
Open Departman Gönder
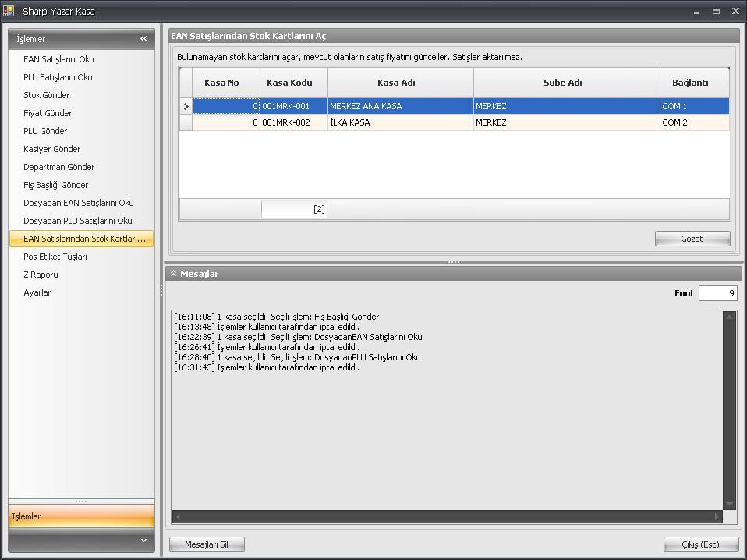coord(58,167)
